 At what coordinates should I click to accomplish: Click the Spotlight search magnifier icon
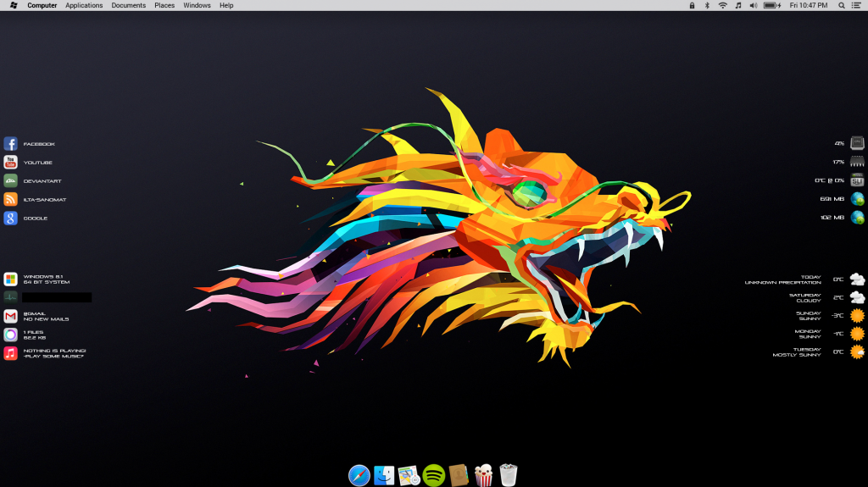point(842,5)
